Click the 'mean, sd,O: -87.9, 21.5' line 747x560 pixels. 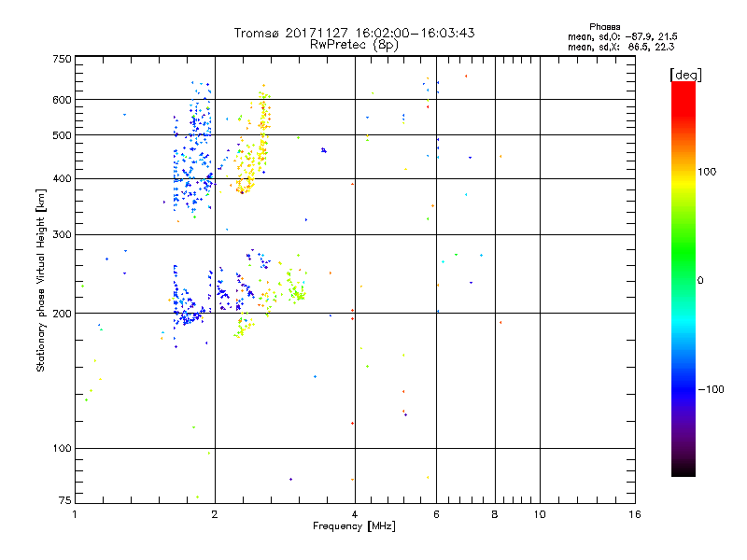[x=623, y=36]
